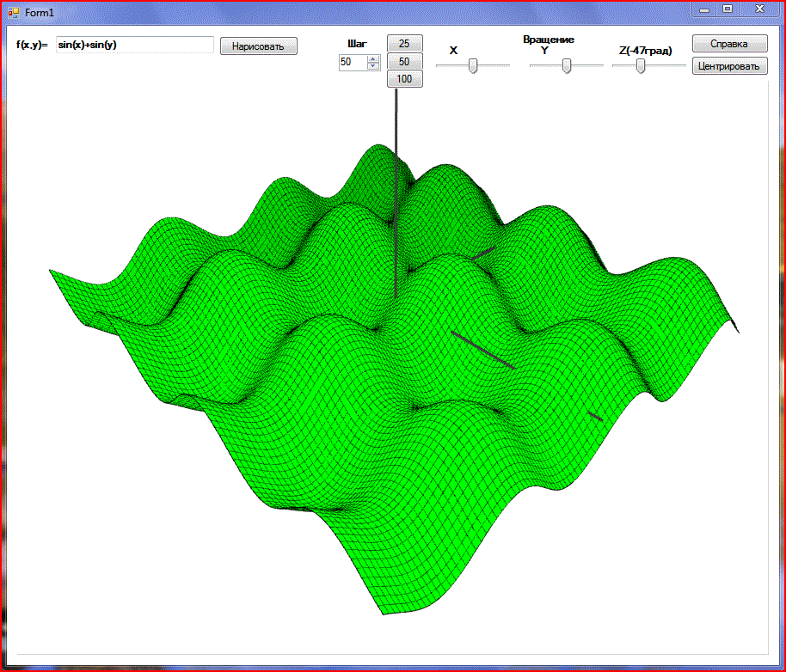This screenshot has height=672, width=786.
Task: Click the Шаг step value field
Action: click(x=353, y=62)
